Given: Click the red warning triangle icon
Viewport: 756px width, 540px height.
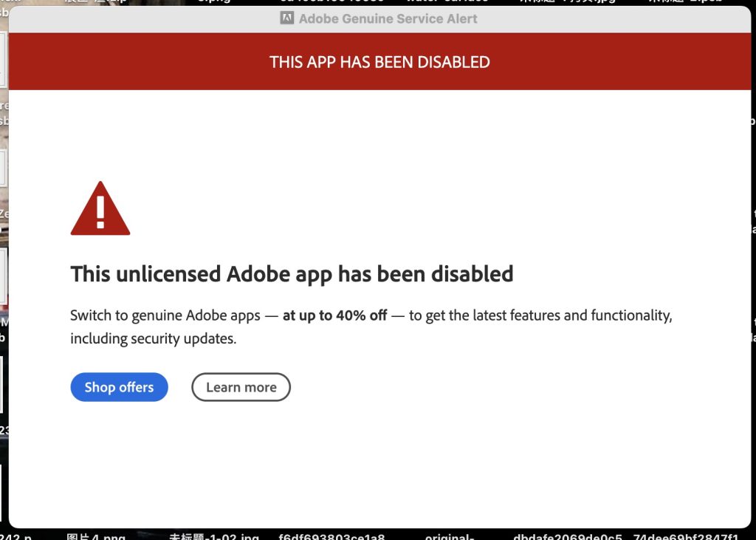Looking at the screenshot, I should [x=100, y=208].
